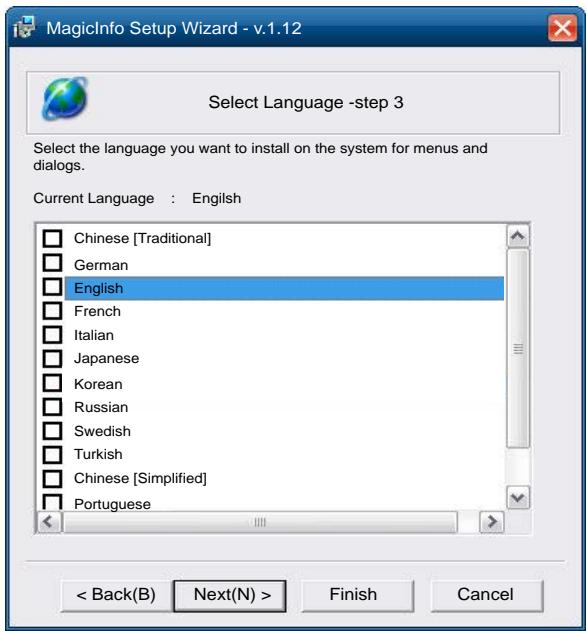
Task: Check the Portuguese checkbox
Action: tap(52, 502)
